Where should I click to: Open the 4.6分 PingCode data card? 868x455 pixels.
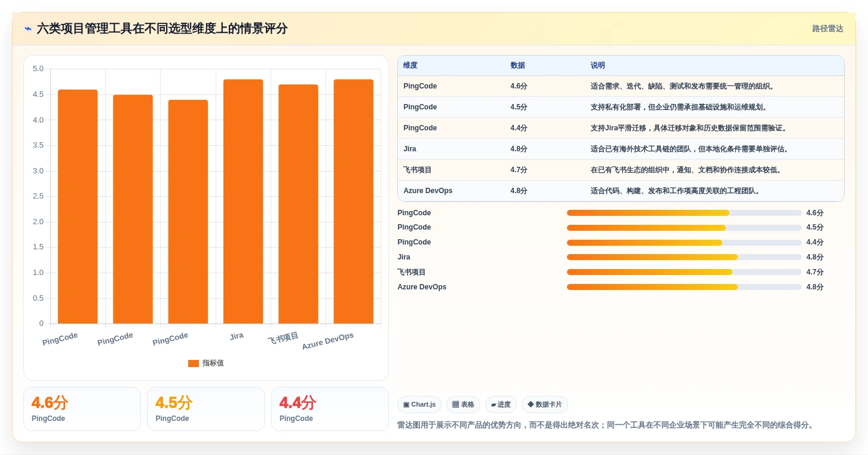(x=82, y=409)
